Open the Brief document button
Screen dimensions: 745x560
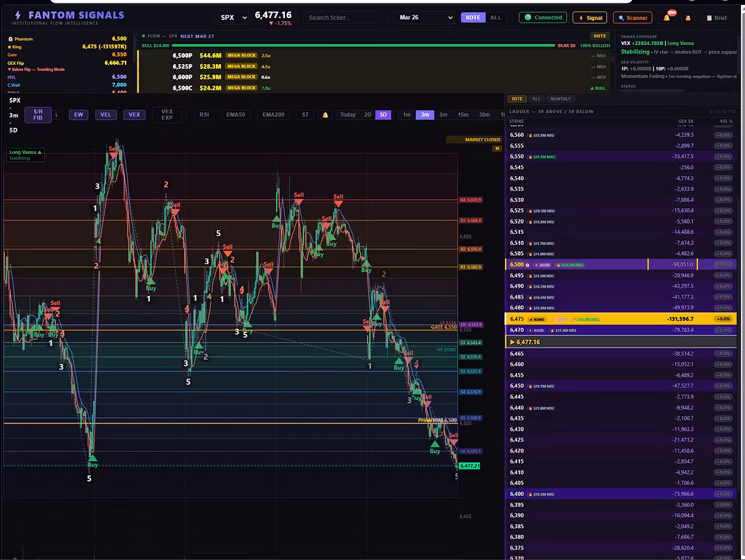click(x=717, y=18)
